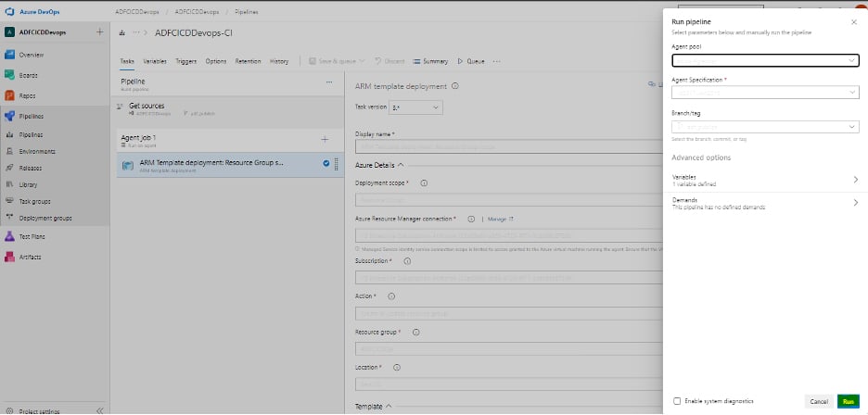Switch to the Retention tab
This screenshot has width=868, height=415.
tap(248, 61)
